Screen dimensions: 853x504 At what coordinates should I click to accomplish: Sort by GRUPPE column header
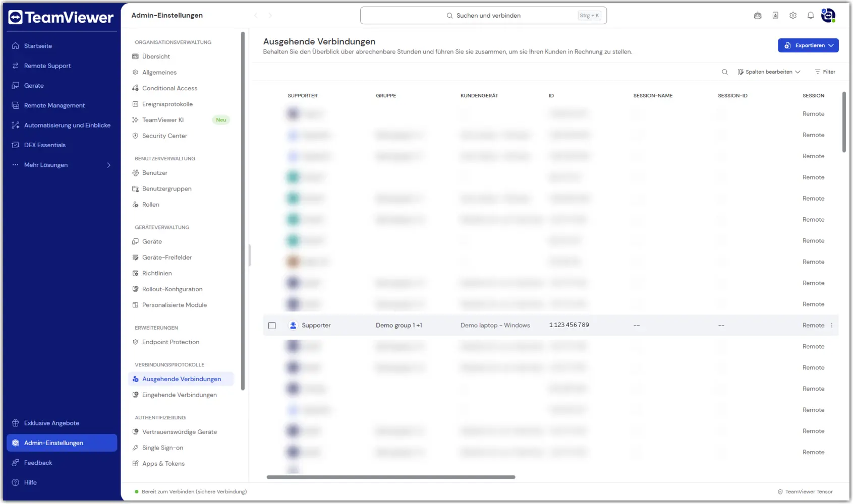386,96
